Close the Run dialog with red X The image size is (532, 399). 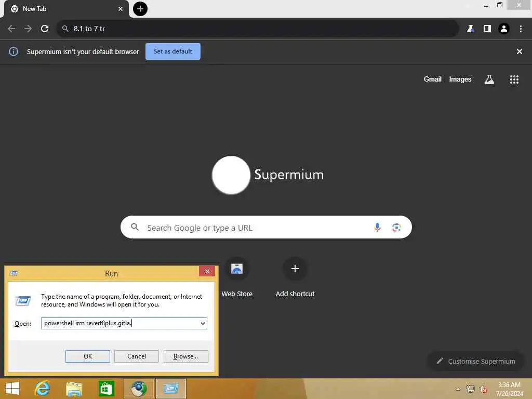207,271
